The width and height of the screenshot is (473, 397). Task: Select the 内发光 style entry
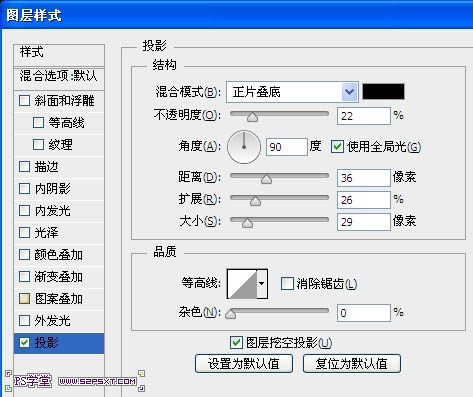[x=59, y=210]
